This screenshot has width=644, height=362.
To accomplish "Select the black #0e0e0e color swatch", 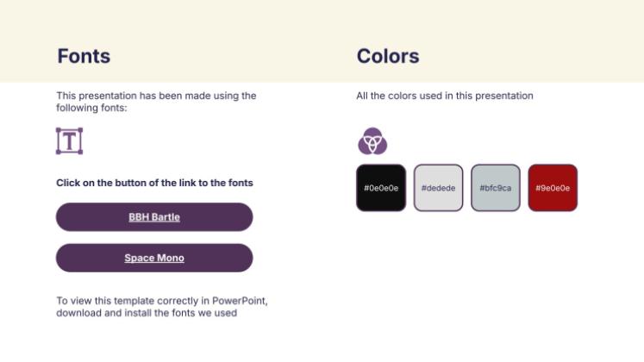I will click(x=380, y=187).
